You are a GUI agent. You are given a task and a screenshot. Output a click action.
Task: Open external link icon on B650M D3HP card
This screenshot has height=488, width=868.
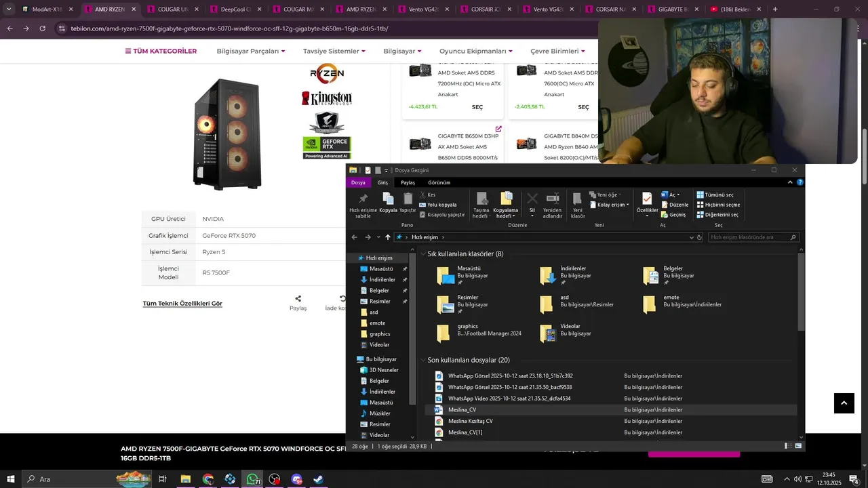pyautogui.click(x=498, y=129)
